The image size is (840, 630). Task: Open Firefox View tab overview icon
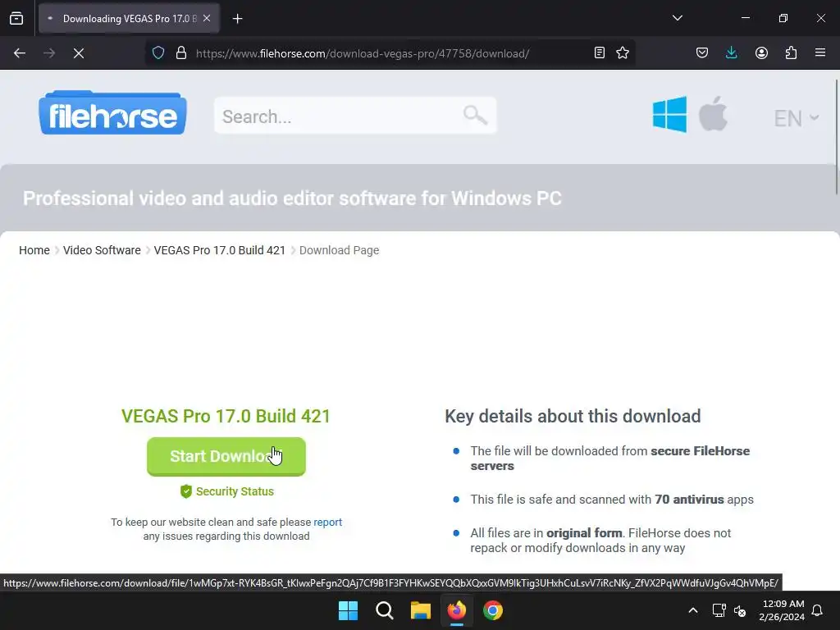point(16,18)
